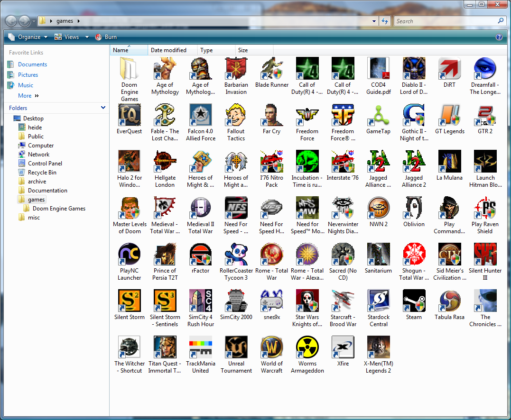Select the PlayNC Launcher icon
The image size is (511, 420).
click(130, 254)
